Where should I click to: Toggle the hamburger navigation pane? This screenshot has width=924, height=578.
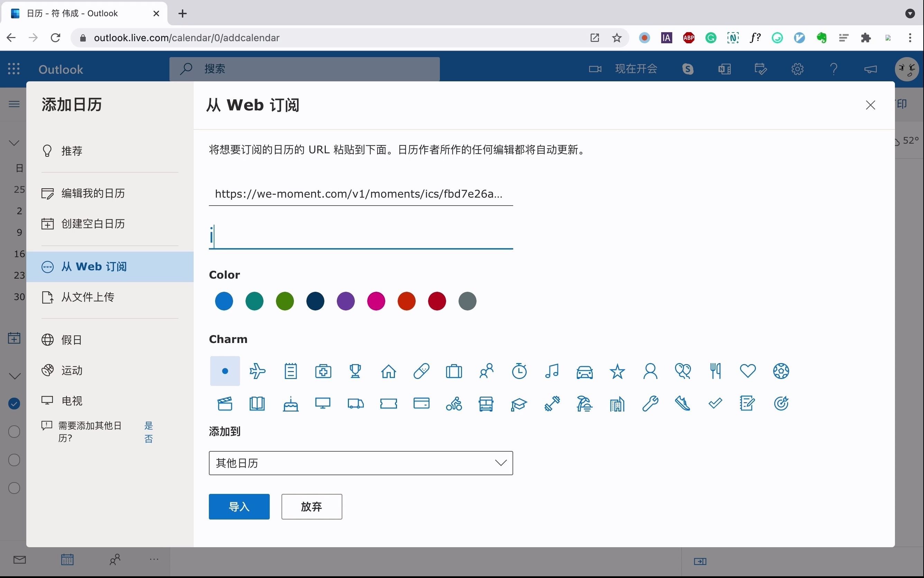pos(14,104)
